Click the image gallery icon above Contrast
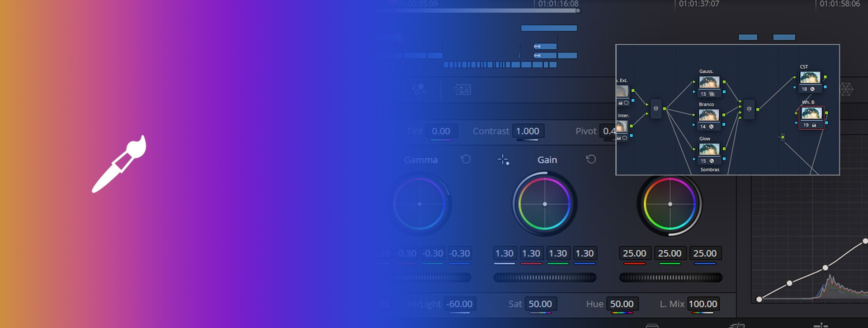Screen dimensions: 868x328 click(x=462, y=89)
